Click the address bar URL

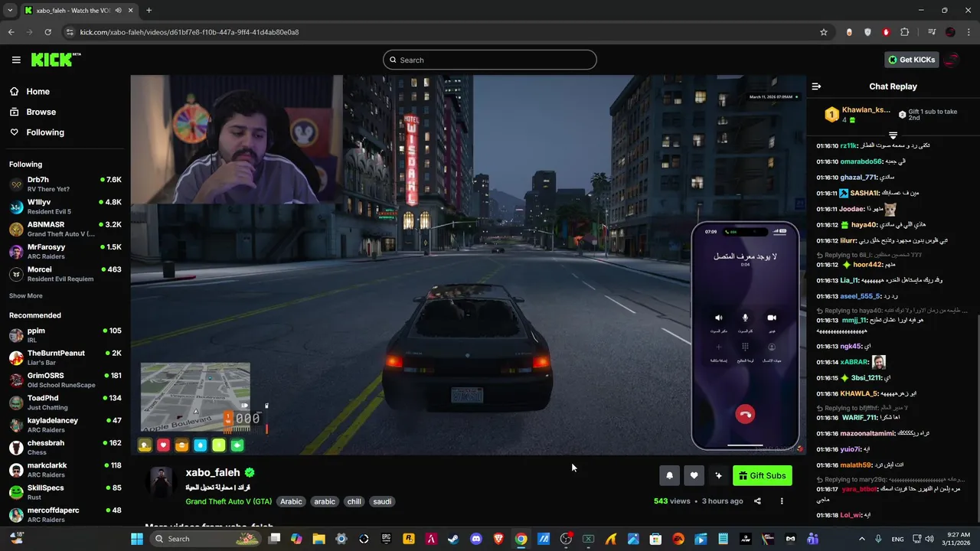(189, 32)
